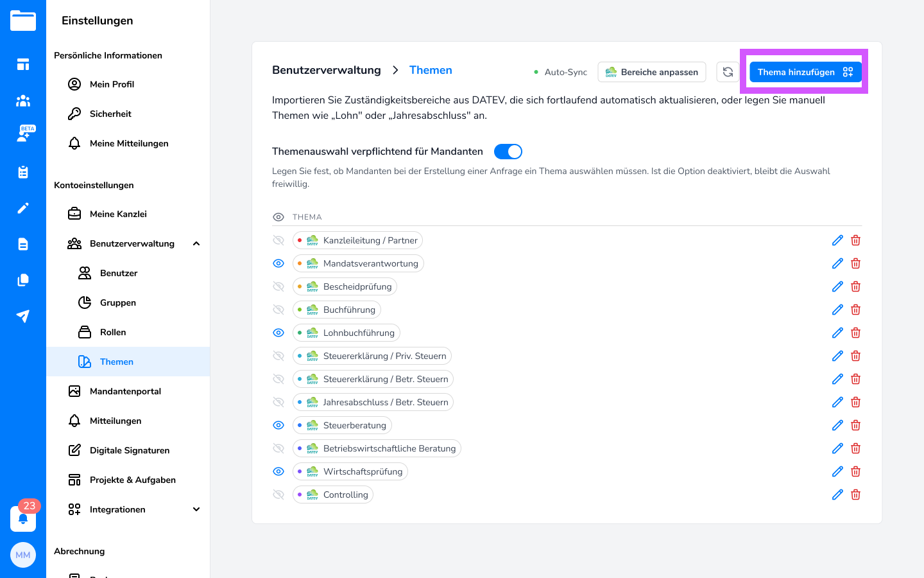The width and height of the screenshot is (924, 578).
Task: Edit the Kanzleileitung / Partner topic
Action: click(x=837, y=240)
